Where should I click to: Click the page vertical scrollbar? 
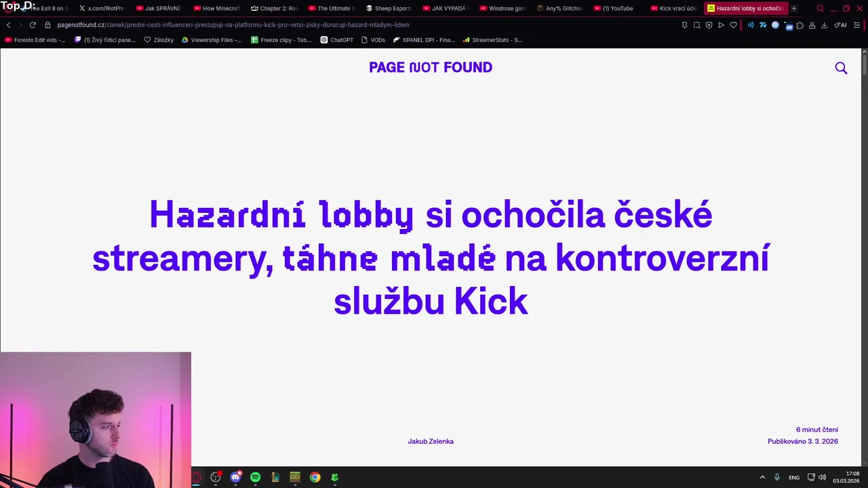point(865,258)
